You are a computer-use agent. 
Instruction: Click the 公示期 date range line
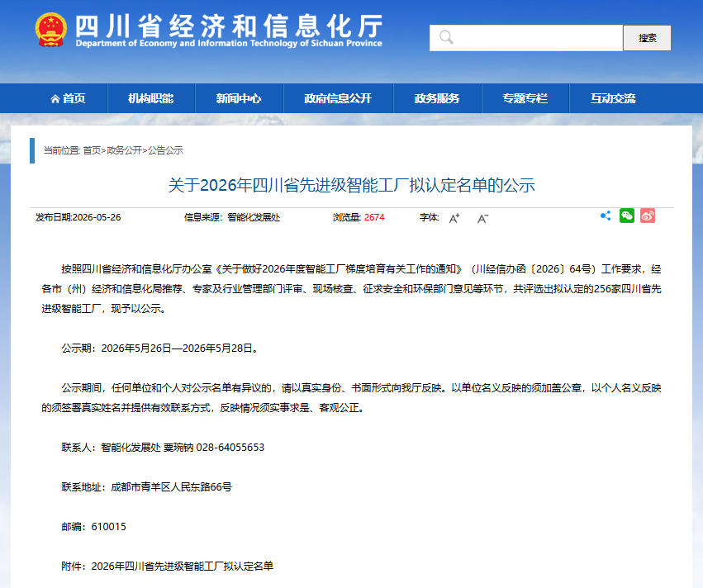click(x=160, y=349)
